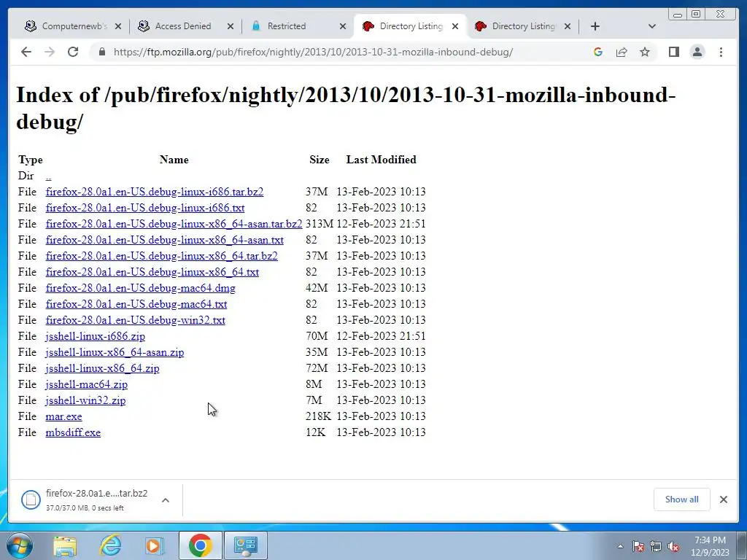Close the active Directory Listing tab
This screenshot has height=560, width=747.
pyautogui.click(x=455, y=26)
